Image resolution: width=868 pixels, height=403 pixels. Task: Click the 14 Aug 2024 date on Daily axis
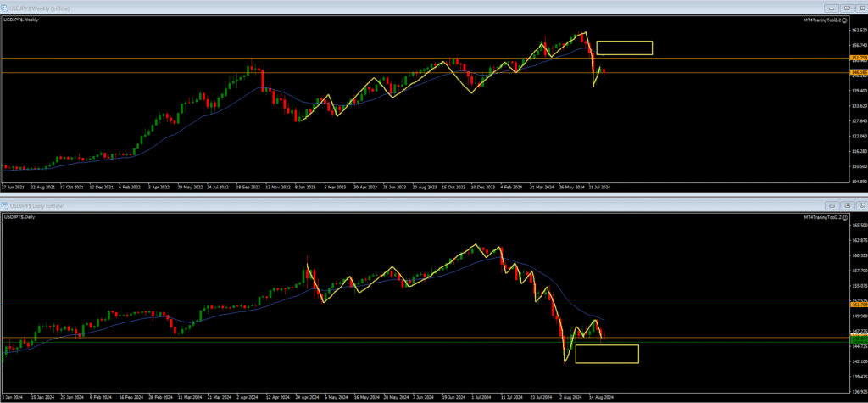[x=601, y=396]
